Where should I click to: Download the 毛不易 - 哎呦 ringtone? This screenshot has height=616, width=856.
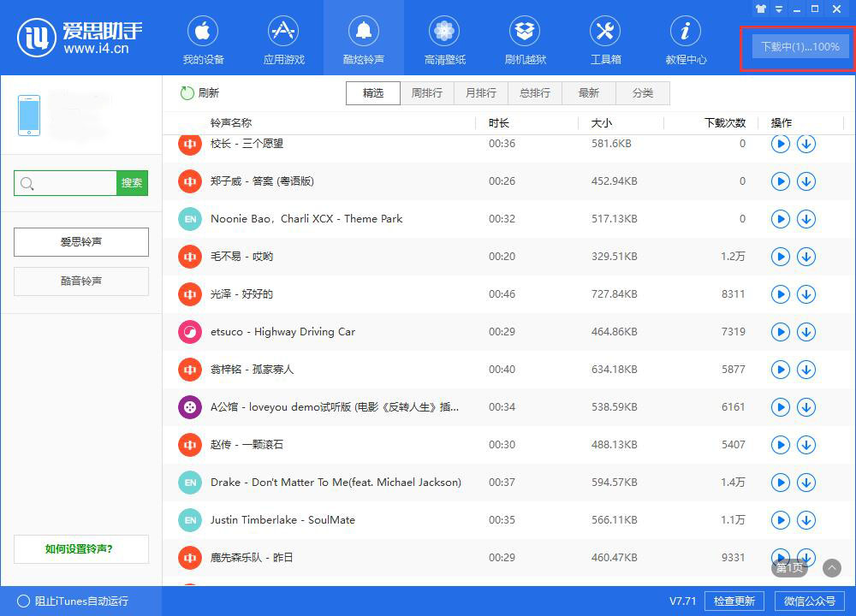point(806,256)
